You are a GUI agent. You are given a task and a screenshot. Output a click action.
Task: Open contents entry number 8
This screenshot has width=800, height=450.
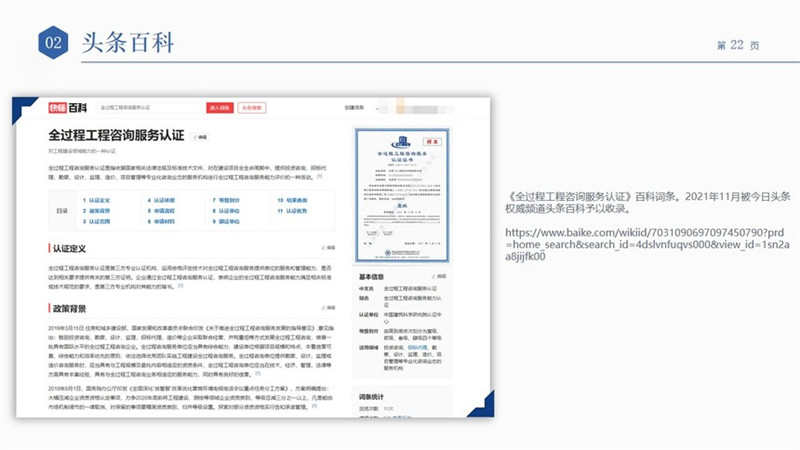pos(226,211)
